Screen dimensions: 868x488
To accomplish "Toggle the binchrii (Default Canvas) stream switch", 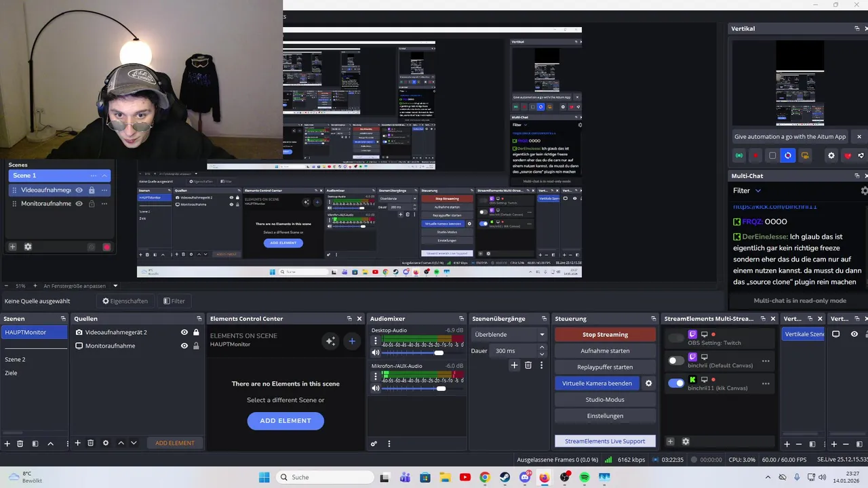I will tap(676, 361).
